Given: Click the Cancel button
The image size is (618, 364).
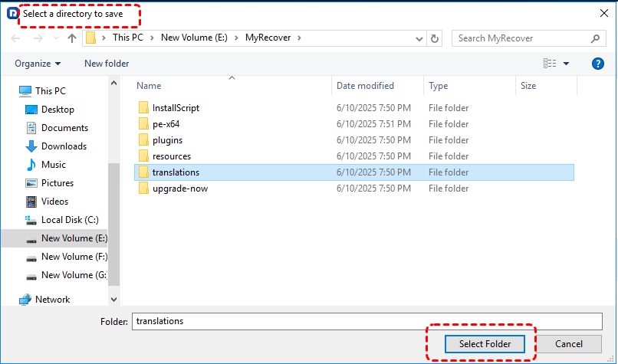Looking at the screenshot, I should tap(568, 344).
